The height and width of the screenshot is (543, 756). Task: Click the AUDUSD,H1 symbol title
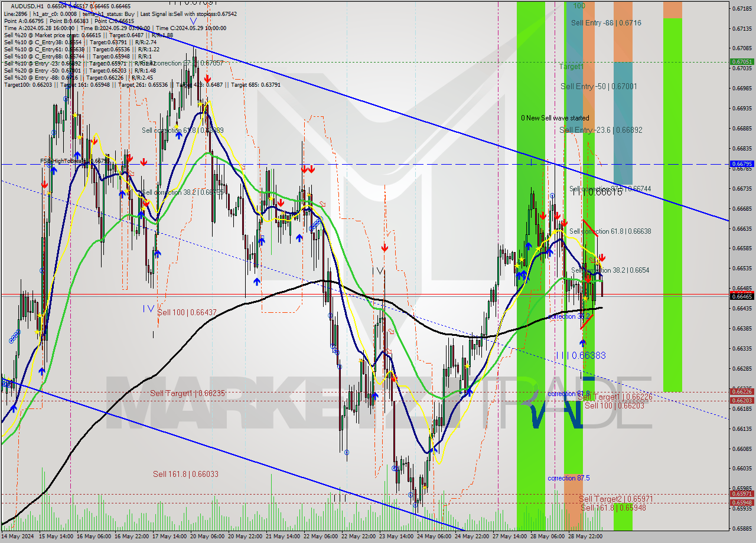27,6
